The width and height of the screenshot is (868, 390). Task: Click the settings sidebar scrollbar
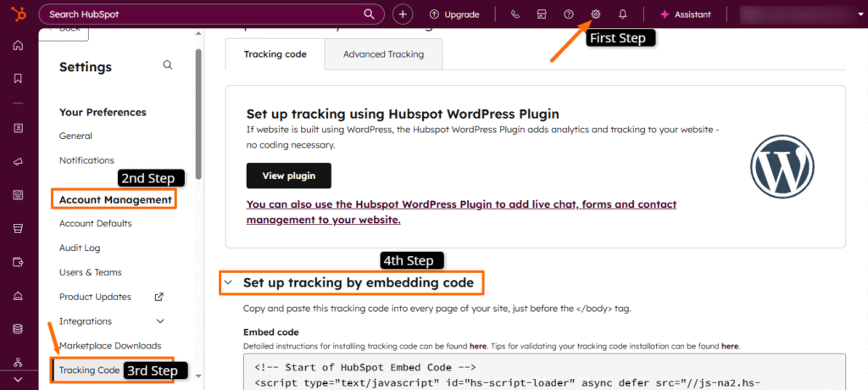point(198,114)
